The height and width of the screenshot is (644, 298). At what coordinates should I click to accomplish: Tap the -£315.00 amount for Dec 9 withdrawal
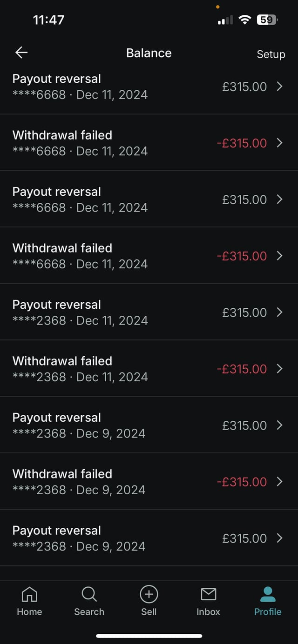point(242,482)
